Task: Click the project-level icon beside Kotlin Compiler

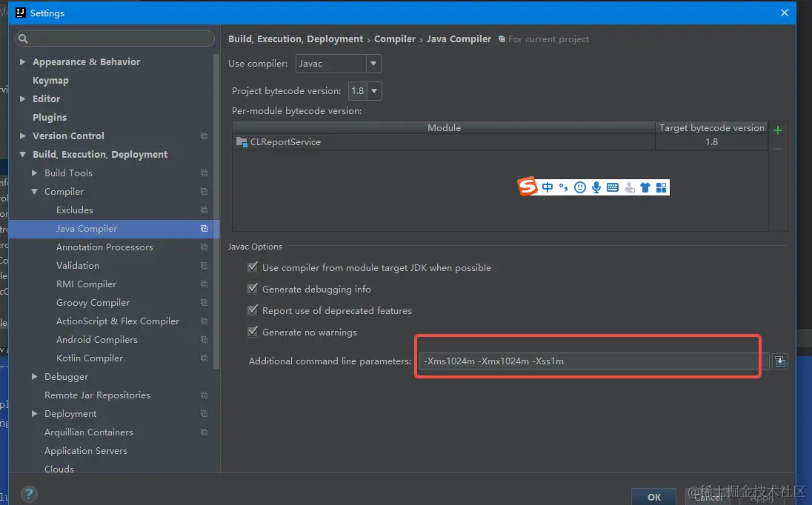Action: [204, 358]
